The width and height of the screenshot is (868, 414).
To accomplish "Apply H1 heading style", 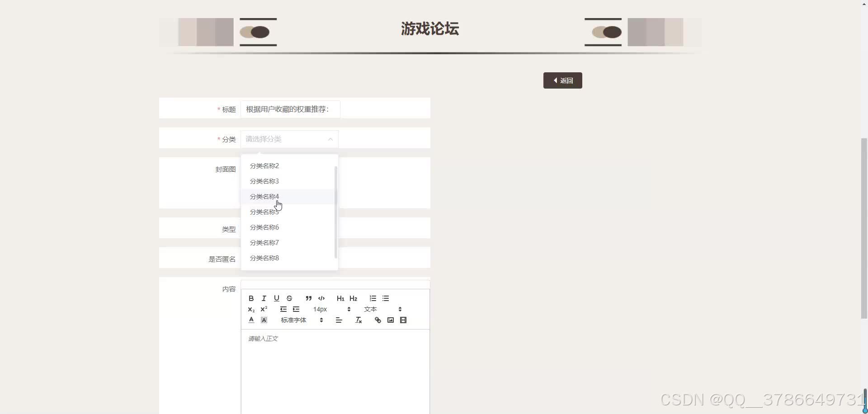I will pyautogui.click(x=340, y=298).
